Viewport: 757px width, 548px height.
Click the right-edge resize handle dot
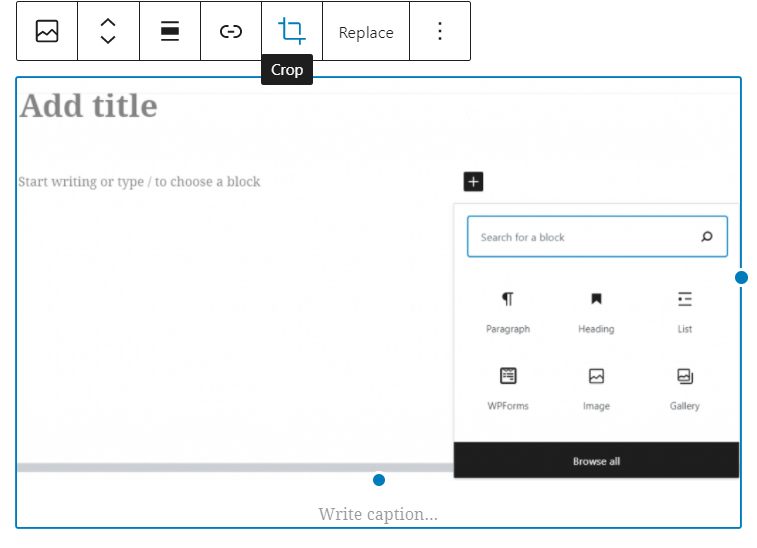(x=741, y=278)
